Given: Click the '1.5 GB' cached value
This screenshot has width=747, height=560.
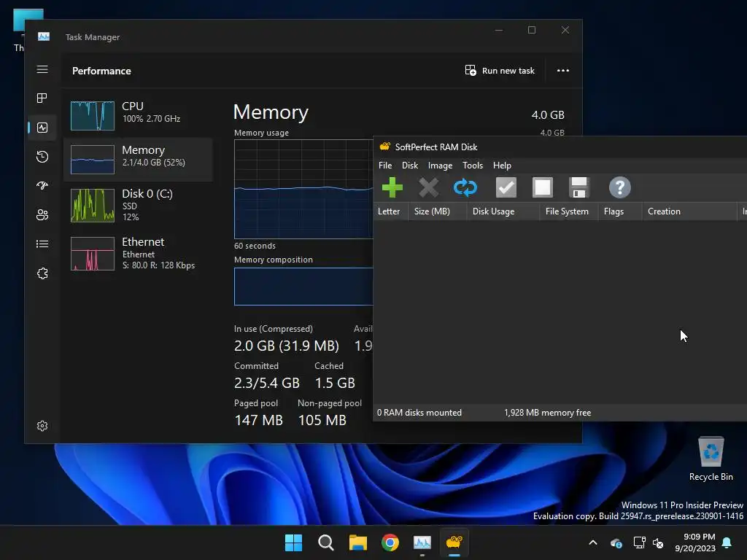Looking at the screenshot, I should coord(335,383).
